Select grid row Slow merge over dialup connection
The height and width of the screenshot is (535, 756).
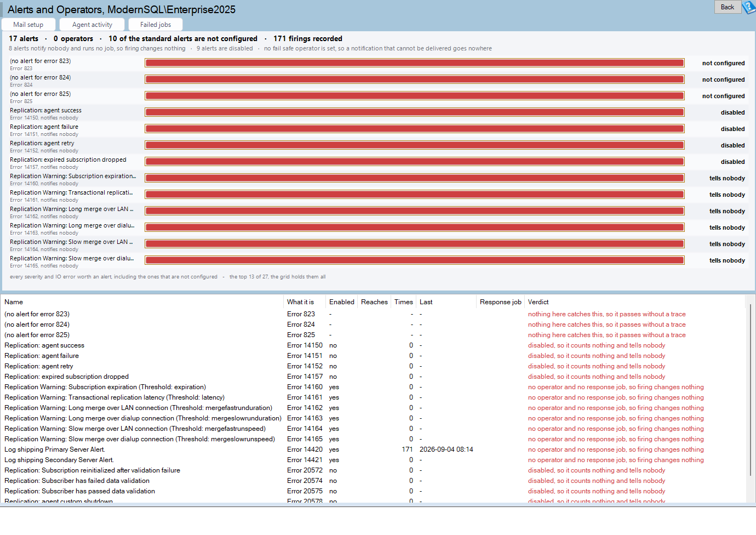pos(374,439)
